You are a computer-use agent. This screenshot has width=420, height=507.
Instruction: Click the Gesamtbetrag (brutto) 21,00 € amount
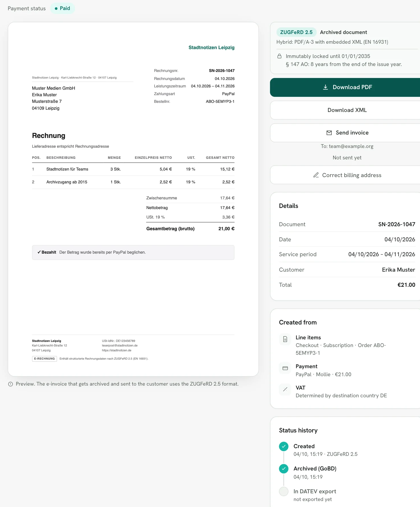coord(226,229)
